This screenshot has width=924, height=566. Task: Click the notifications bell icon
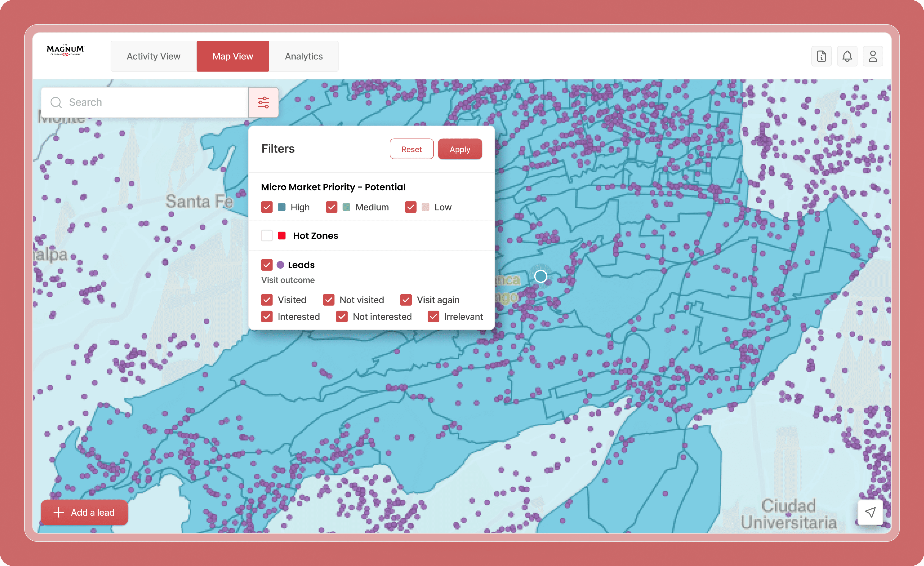coord(847,56)
